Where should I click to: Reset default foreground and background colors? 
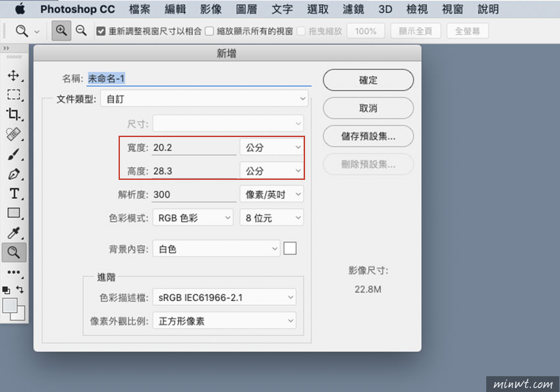pos(6,290)
